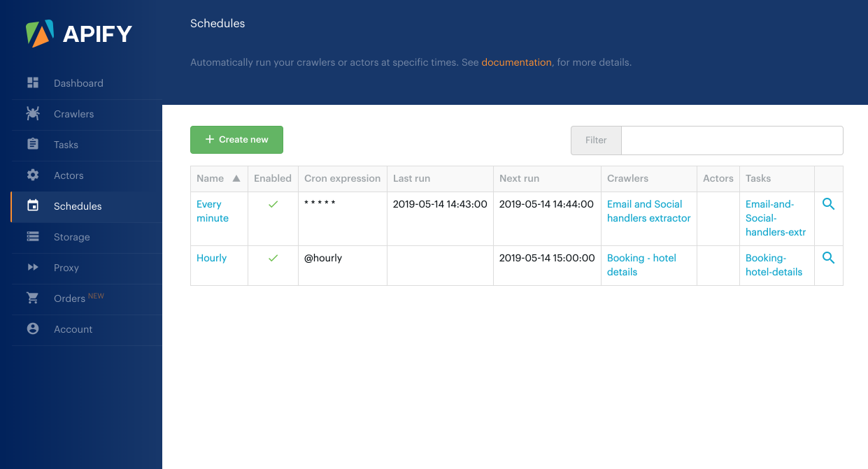Click the Name column sort arrow

pos(238,178)
